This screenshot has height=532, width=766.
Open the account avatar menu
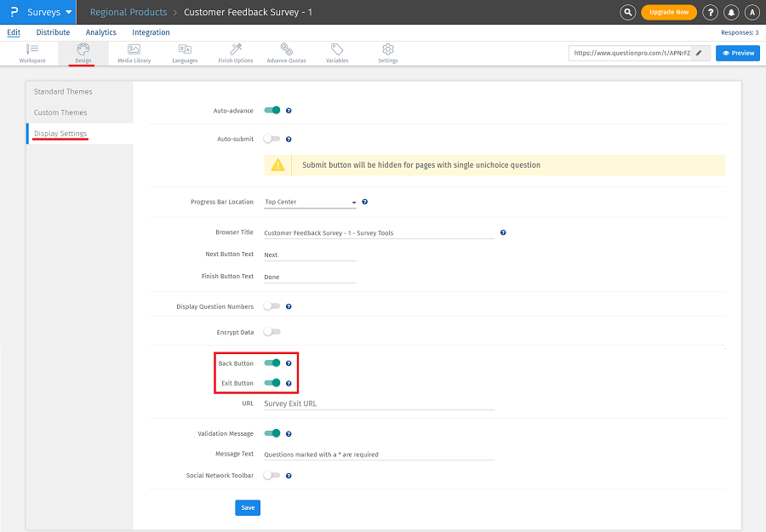click(752, 12)
